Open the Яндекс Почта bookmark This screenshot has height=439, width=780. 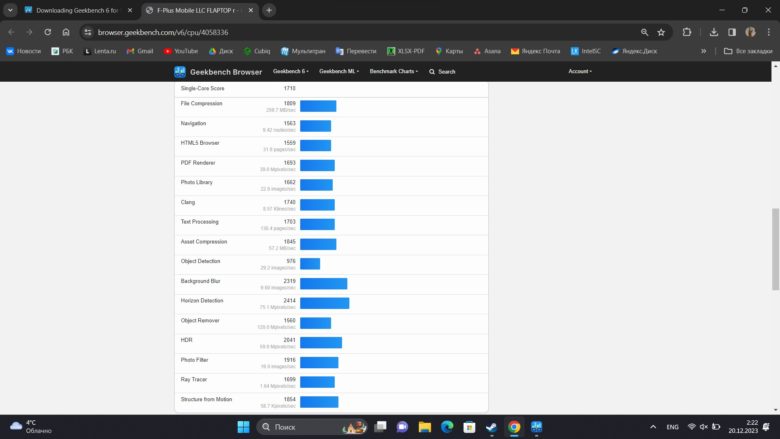point(535,51)
